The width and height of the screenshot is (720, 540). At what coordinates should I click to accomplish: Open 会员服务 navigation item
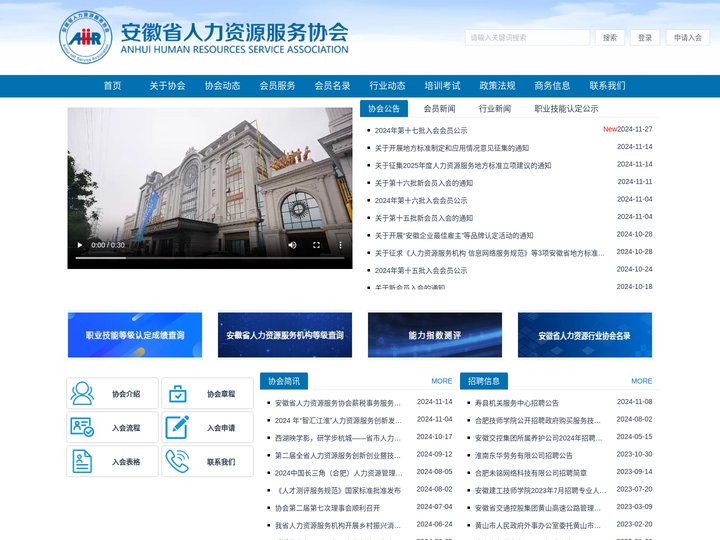point(277,86)
